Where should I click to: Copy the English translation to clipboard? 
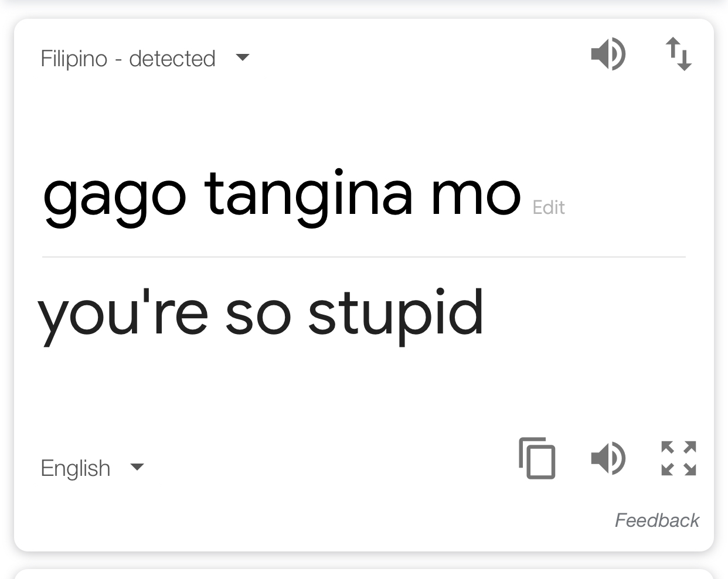coord(537,458)
